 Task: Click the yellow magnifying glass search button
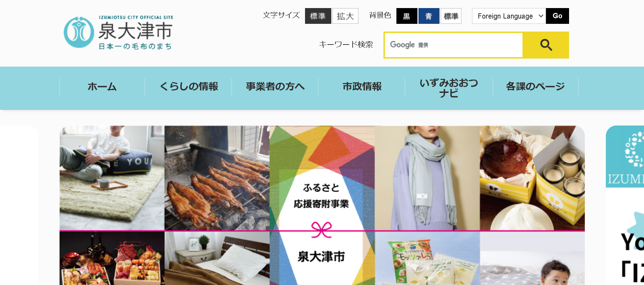coord(546,45)
